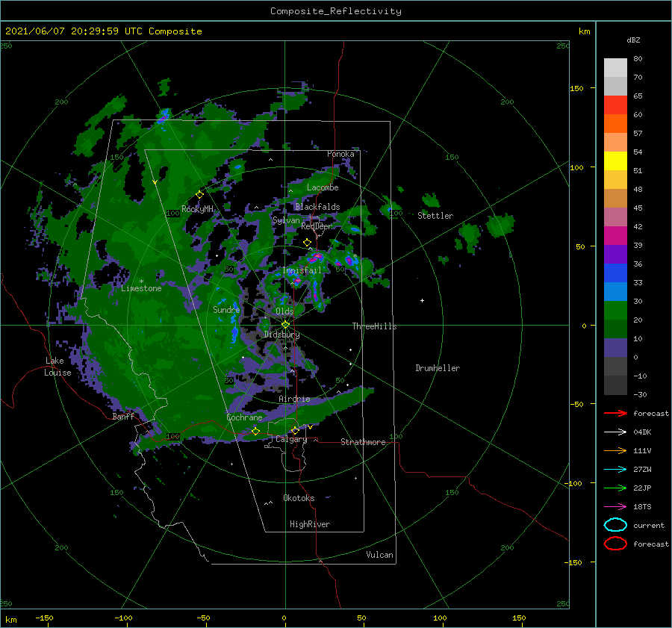
Task: Click the cyan current ellipse icon
Action: point(615,525)
